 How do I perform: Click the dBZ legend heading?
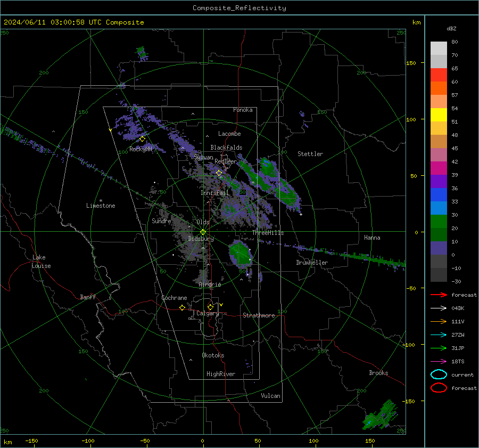(x=451, y=28)
